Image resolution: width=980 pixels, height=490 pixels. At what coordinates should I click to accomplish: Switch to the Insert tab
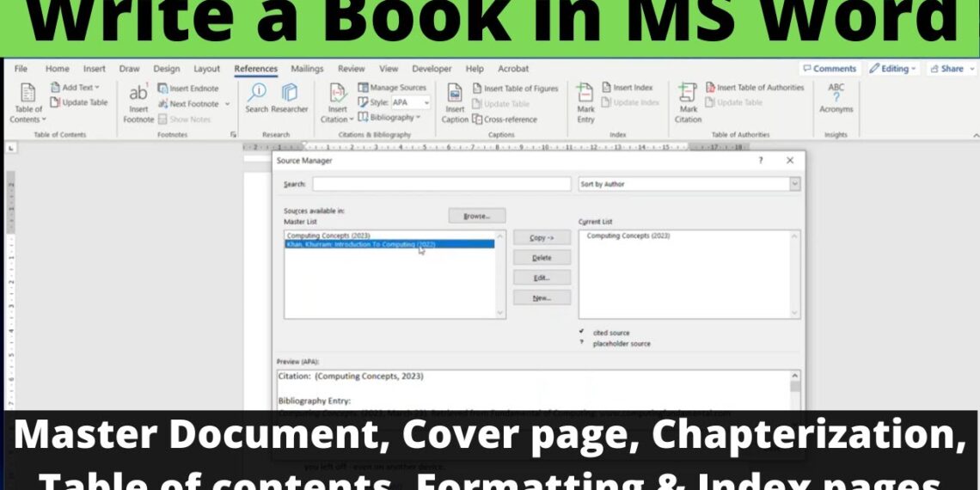95,69
